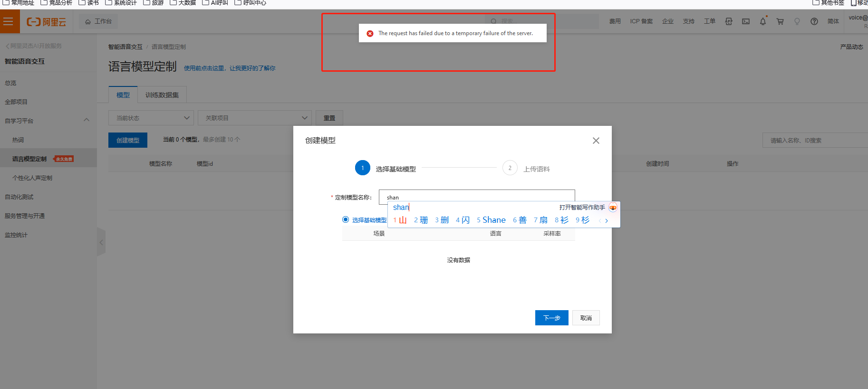Open 费用 in the top navigation
This screenshot has height=389, width=868.
click(x=615, y=21)
